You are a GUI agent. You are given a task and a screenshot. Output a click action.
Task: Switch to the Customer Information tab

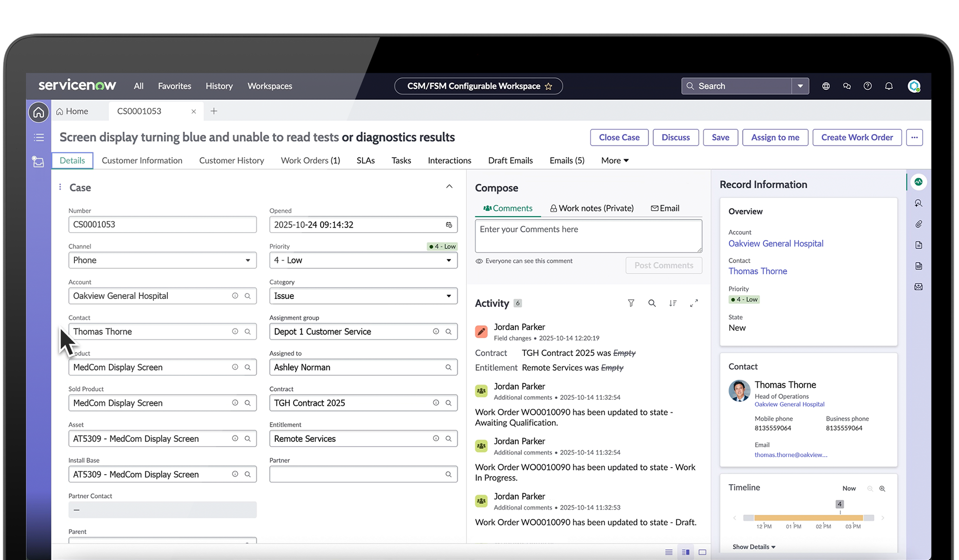click(142, 160)
